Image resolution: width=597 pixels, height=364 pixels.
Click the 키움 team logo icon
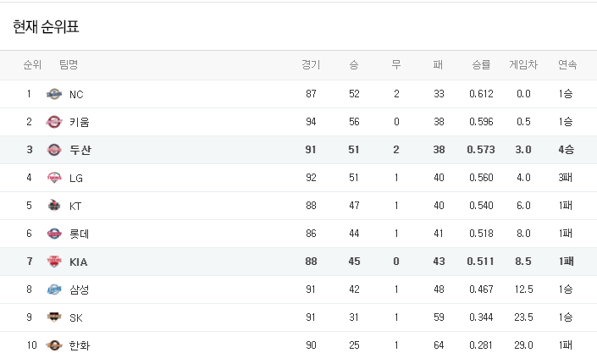pyautogui.click(x=54, y=122)
